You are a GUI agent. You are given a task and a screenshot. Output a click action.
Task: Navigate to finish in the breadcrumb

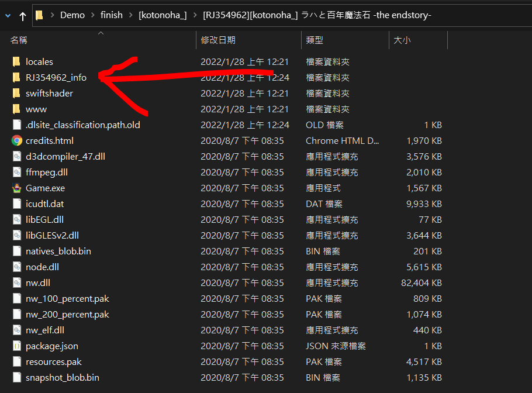[111, 15]
